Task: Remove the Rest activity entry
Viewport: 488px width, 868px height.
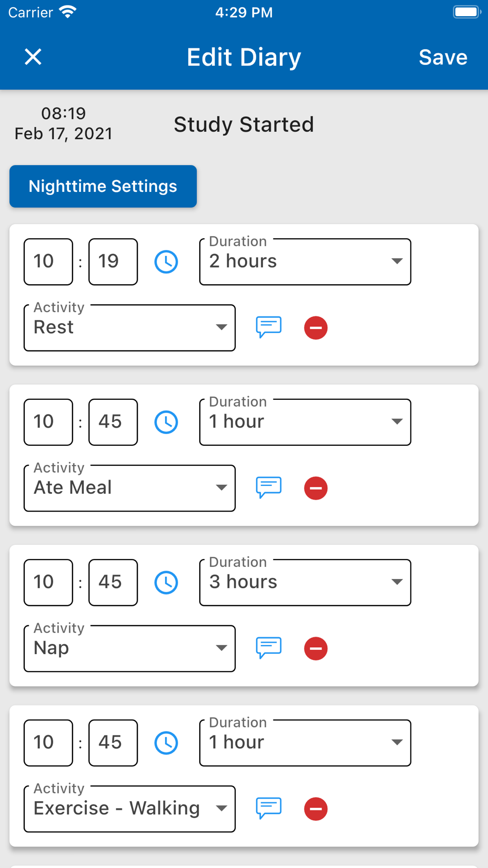Action: (x=316, y=328)
